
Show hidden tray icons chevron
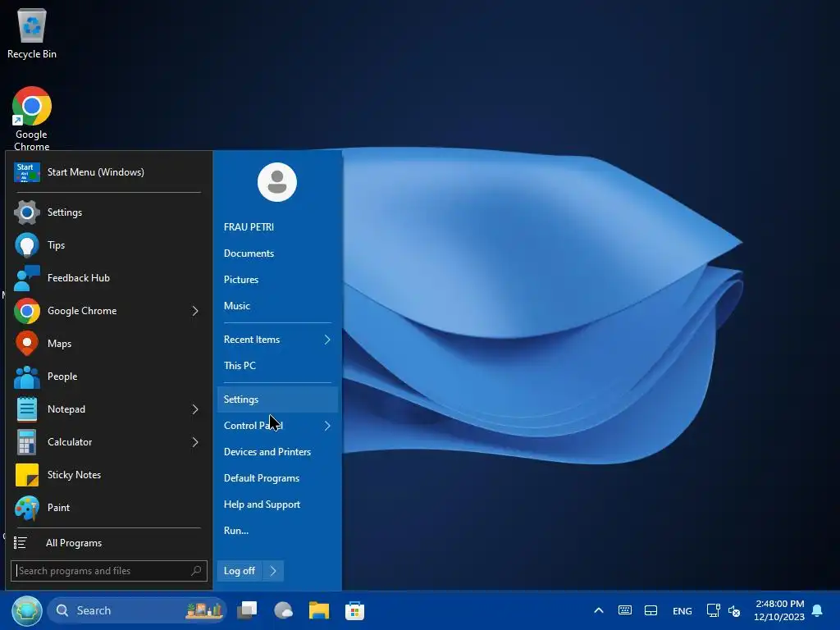click(x=599, y=610)
